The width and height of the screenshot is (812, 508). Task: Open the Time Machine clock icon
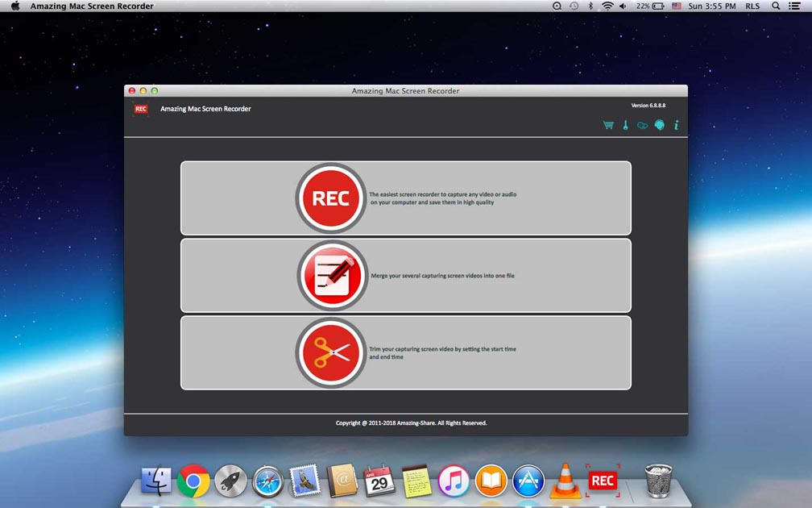(574, 6)
